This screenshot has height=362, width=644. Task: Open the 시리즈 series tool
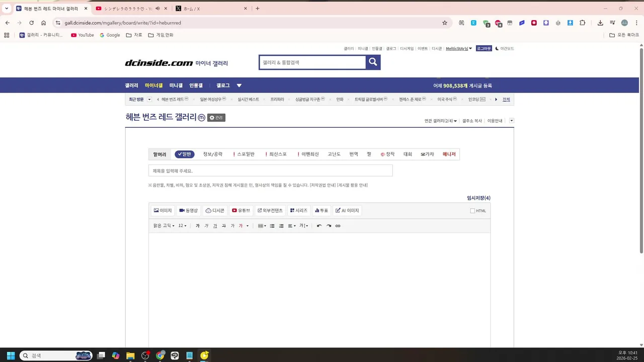point(298,211)
